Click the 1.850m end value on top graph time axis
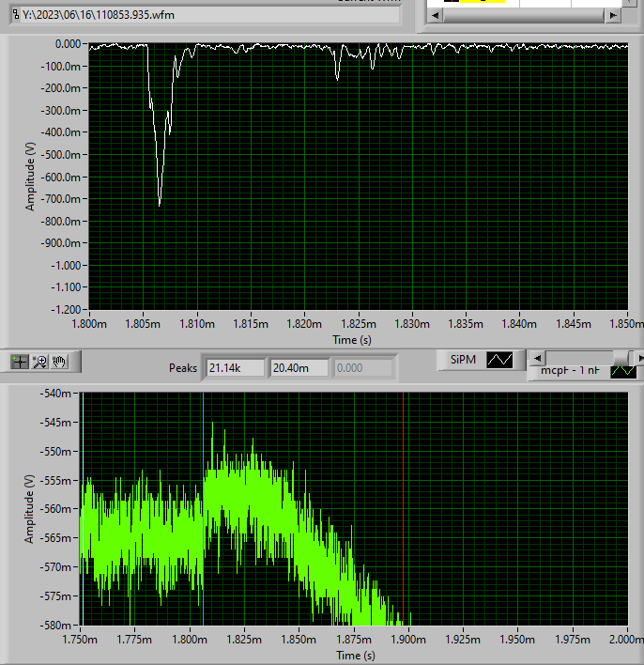Viewport: 644px width, 665px height. [x=624, y=324]
